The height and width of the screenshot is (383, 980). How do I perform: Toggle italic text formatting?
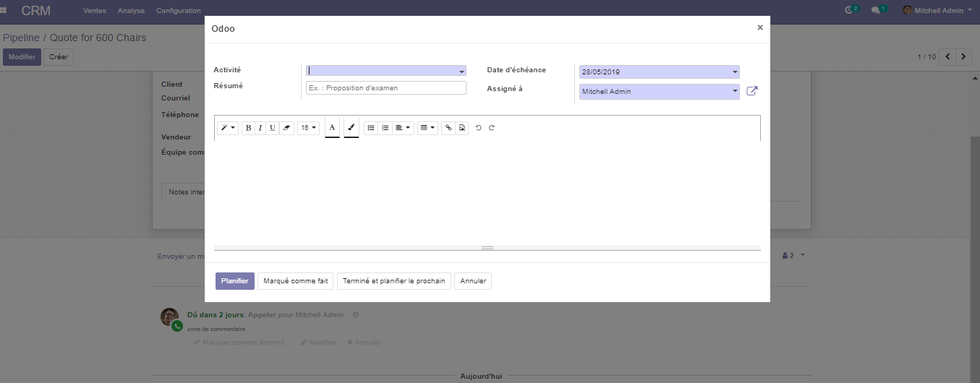260,128
